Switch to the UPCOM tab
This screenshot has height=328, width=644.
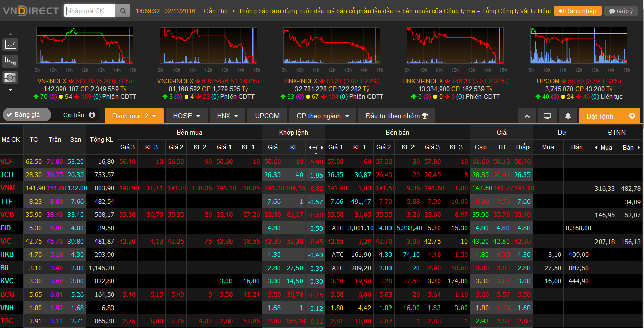coord(267,116)
